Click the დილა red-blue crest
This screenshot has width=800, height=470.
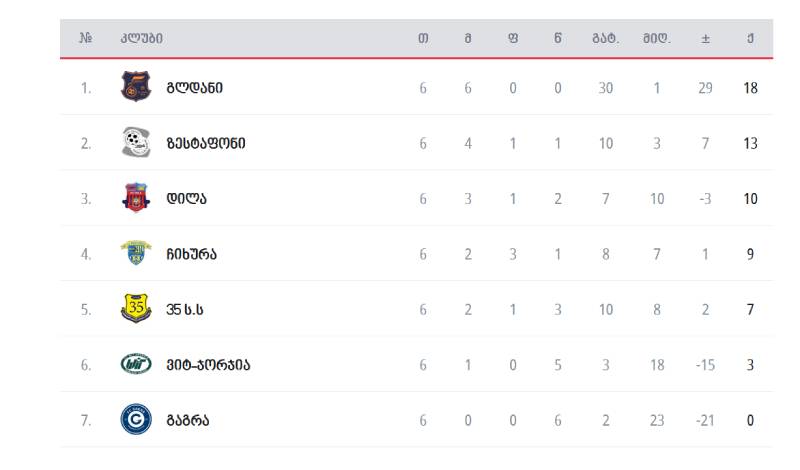click(x=136, y=197)
